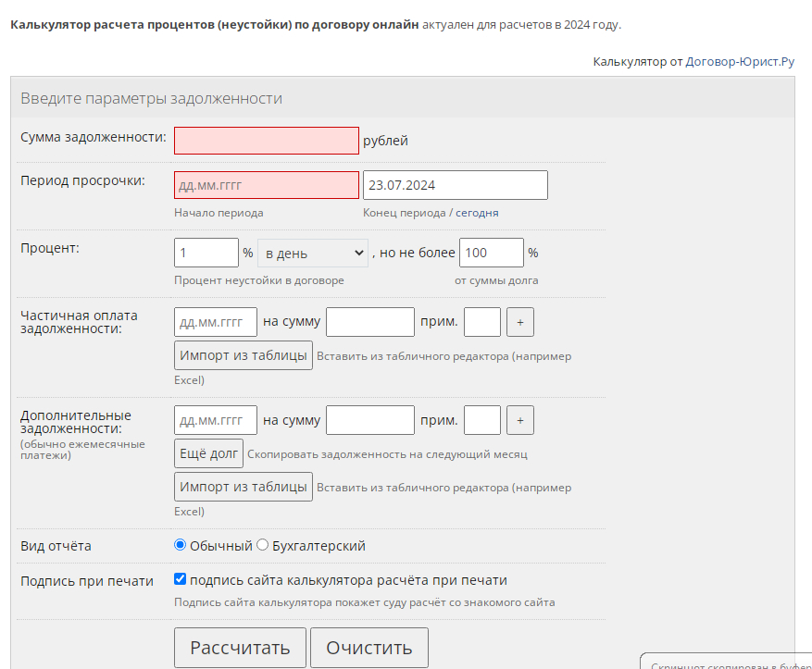
Task: Click the plus button in partial payment row
Action: pyautogui.click(x=519, y=322)
